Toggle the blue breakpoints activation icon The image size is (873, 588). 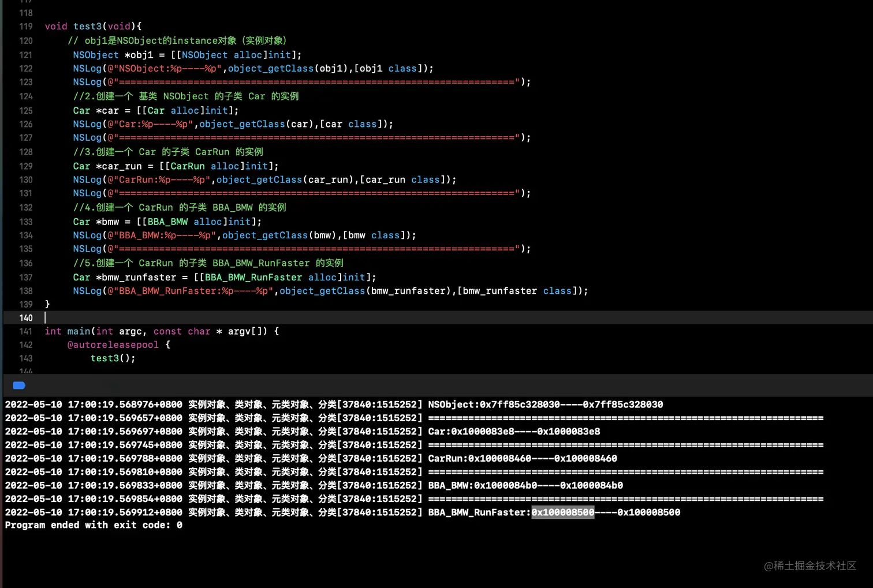(19, 385)
